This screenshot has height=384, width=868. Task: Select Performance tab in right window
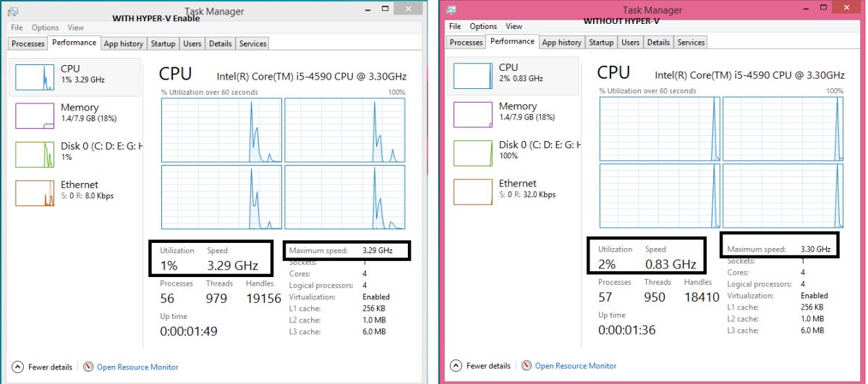(512, 41)
